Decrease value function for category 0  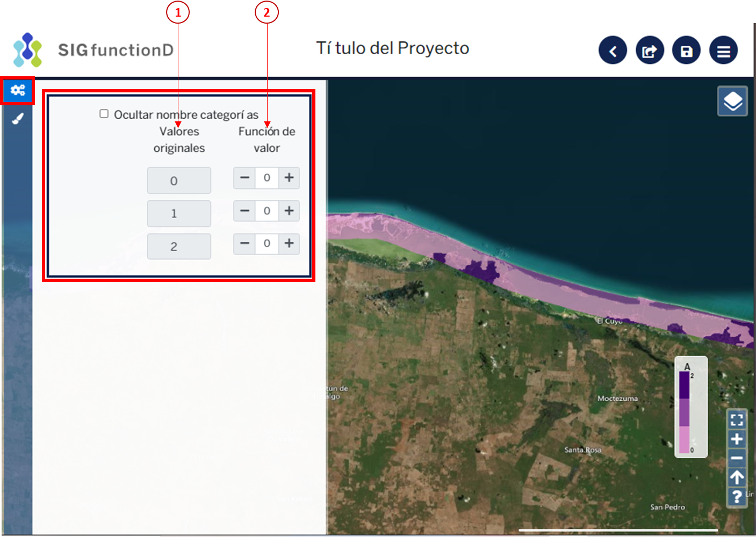click(x=244, y=178)
